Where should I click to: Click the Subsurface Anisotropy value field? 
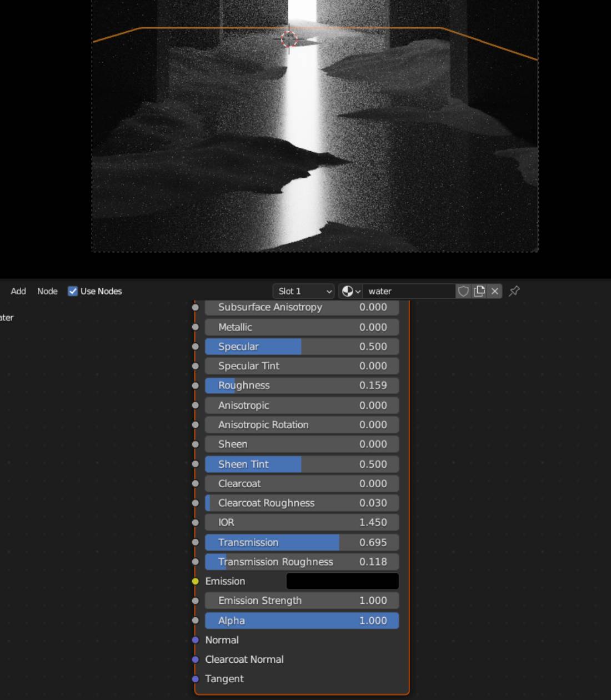pos(302,307)
